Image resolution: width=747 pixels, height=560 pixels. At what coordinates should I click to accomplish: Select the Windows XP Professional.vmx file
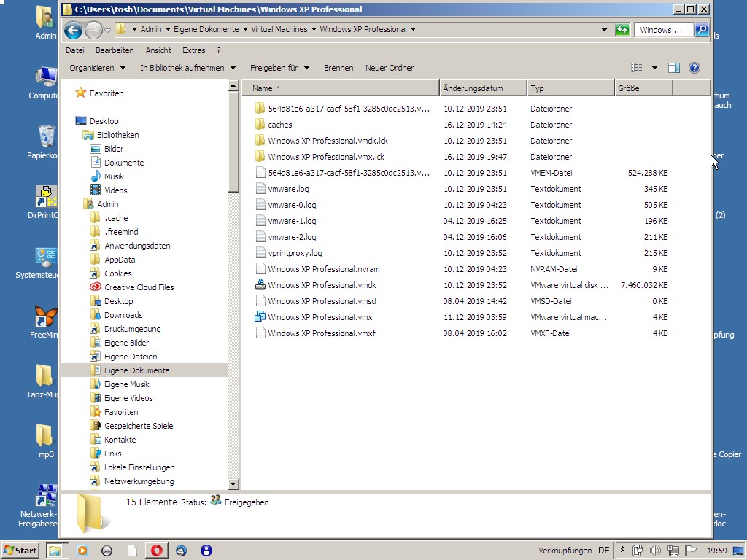pyautogui.click(x=320, y=317)
